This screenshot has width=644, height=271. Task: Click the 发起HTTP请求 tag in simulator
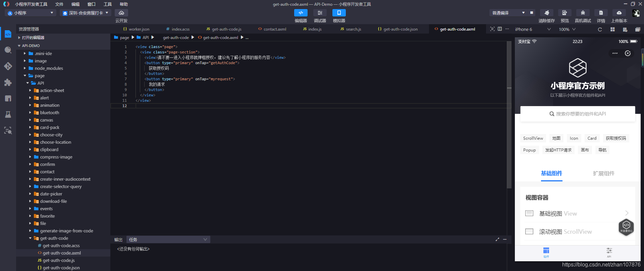click(558, 150)
